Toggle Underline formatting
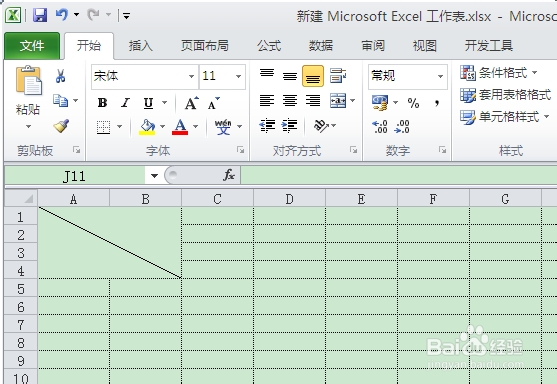 point(148,103)
